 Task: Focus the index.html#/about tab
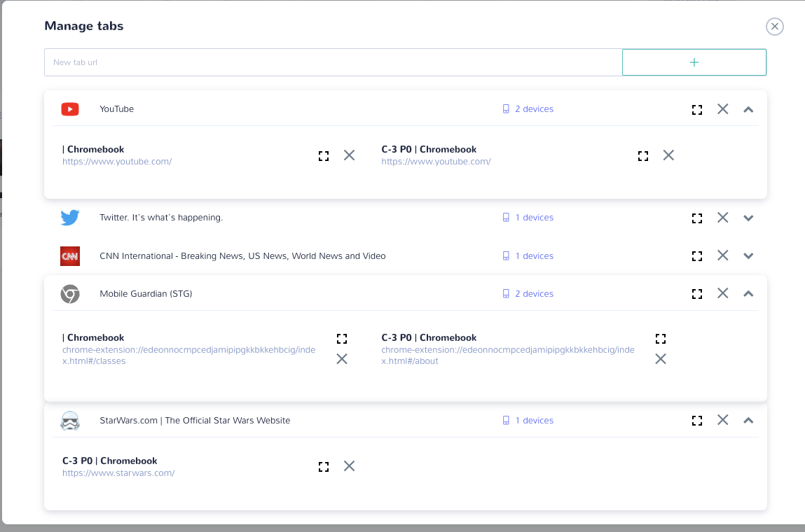pos(661,339)
